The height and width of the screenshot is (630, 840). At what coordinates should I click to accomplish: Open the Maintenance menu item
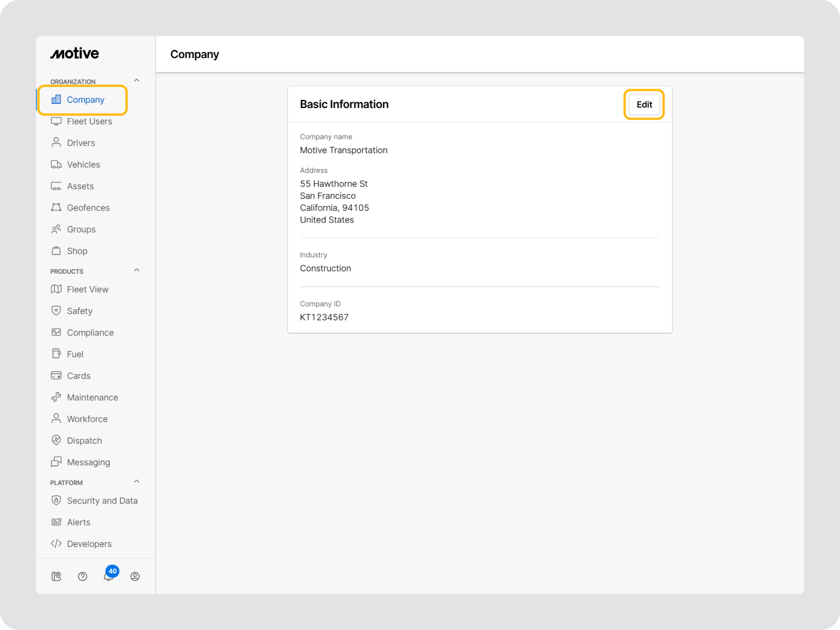(92, 397)
